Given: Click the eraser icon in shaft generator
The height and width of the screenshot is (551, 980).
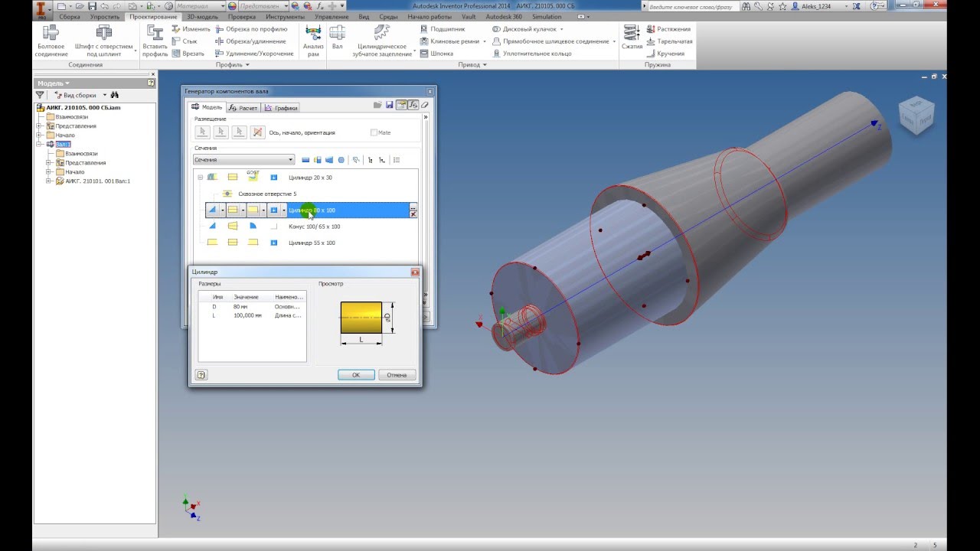Looking at the screenshot, I should [x=425, y=105].
